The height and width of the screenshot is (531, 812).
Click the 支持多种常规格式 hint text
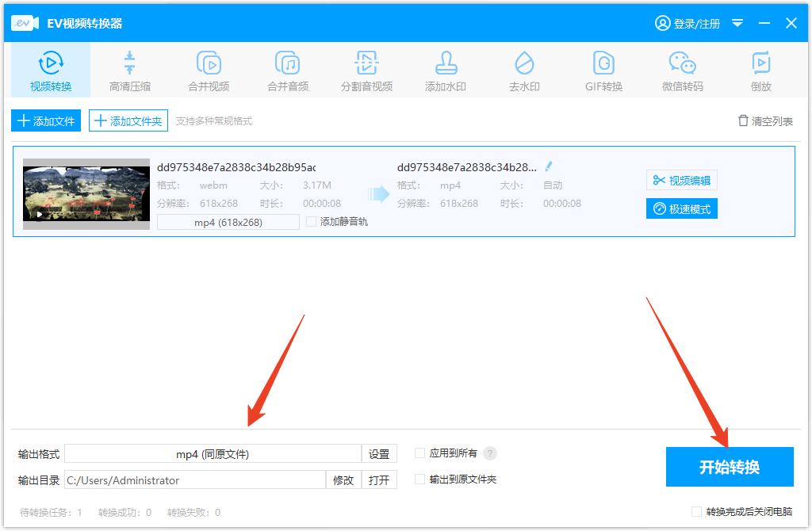click(214, 121)
